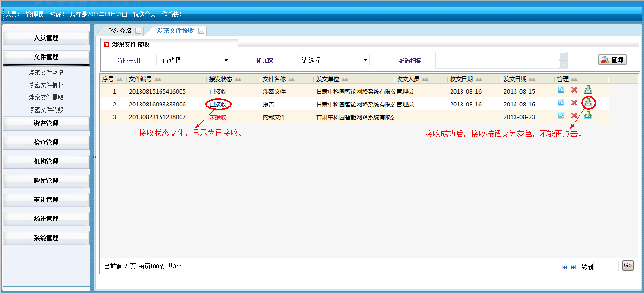644x293 pixels.
Task: Open 涉密文件接收 in the sidebar
Action: (46, 85)
